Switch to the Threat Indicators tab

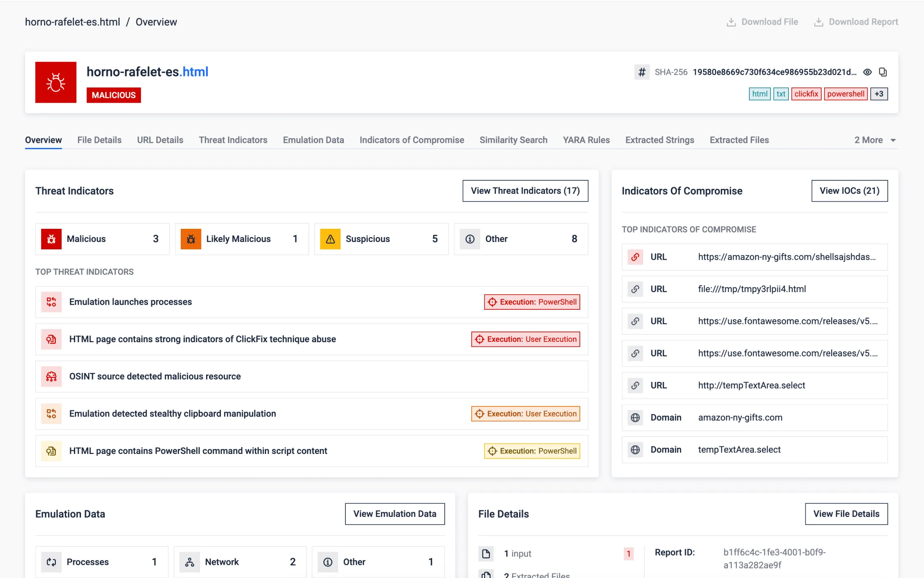233,140
